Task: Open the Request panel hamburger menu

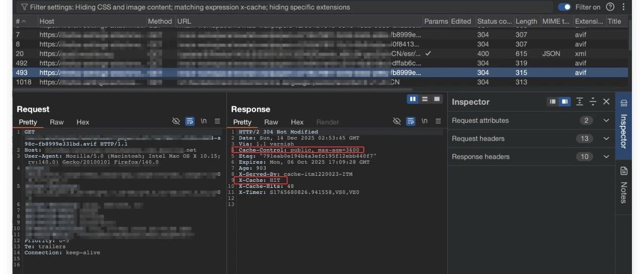Action: [x=217, y=121]
